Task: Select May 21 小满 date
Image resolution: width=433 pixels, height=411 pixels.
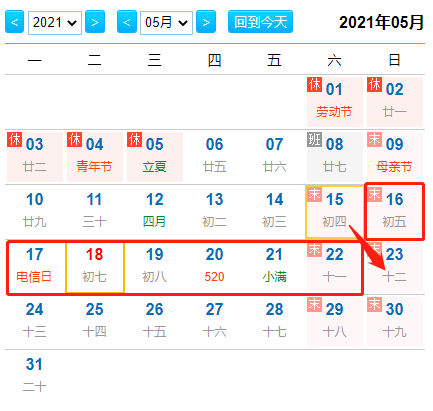Action: (x=275, y=267)
